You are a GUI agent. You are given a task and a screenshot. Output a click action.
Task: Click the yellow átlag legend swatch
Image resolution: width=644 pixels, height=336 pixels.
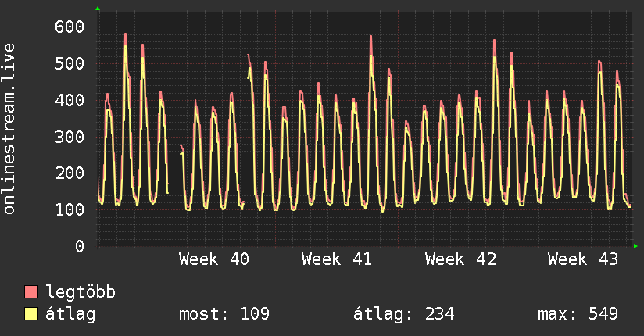(30, 314)
